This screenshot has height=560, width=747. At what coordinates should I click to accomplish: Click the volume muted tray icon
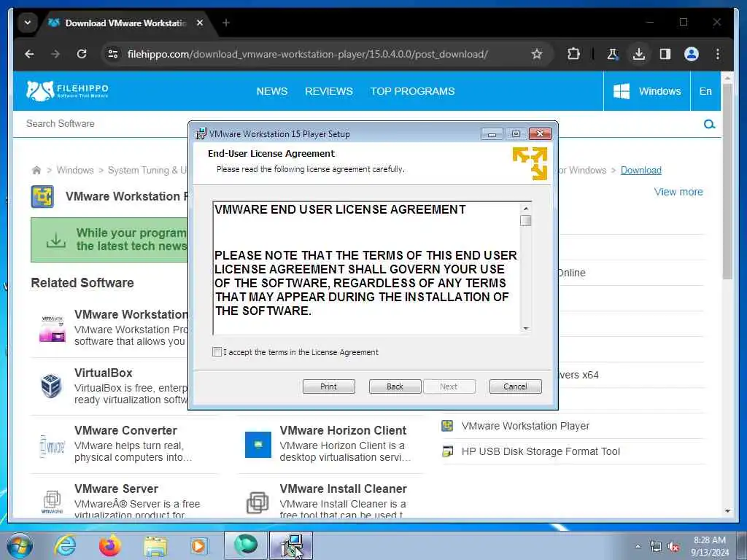(673, 547)
